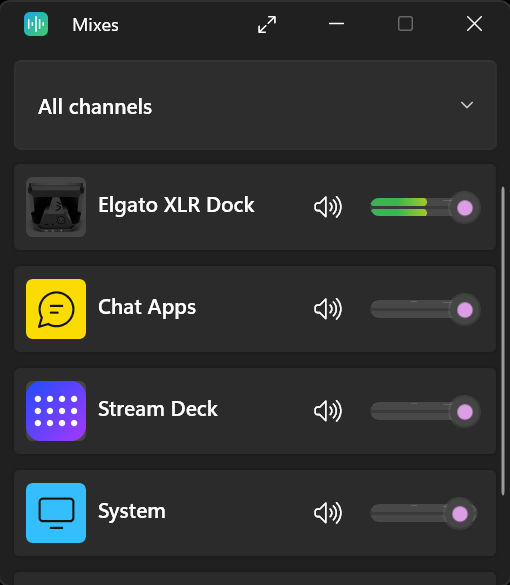Click the yellow Chat Apps icon
The width and height of the screenshot is (510, 585).
click(56, 309)
